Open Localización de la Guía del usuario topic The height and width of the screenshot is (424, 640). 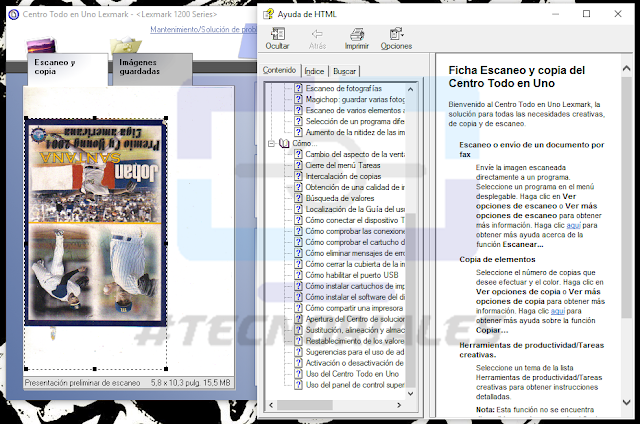[x=355, y=209]
